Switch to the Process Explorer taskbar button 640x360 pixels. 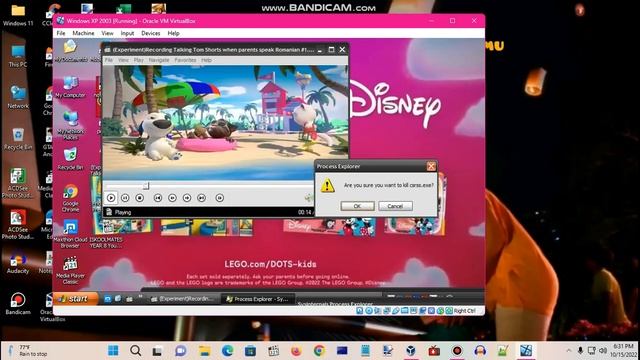click(258, 299)
